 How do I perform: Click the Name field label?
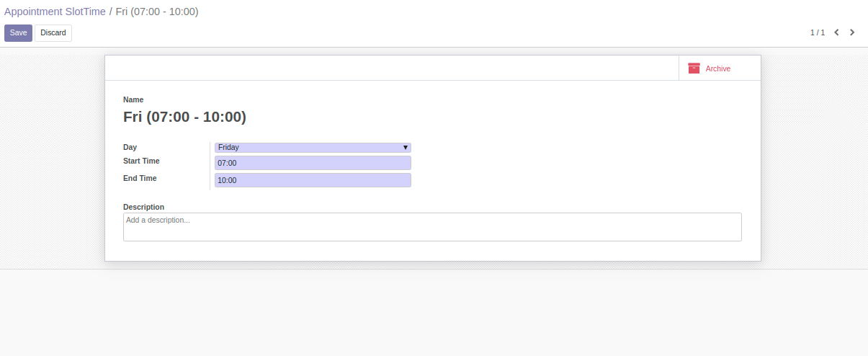(x=133, y=99)
